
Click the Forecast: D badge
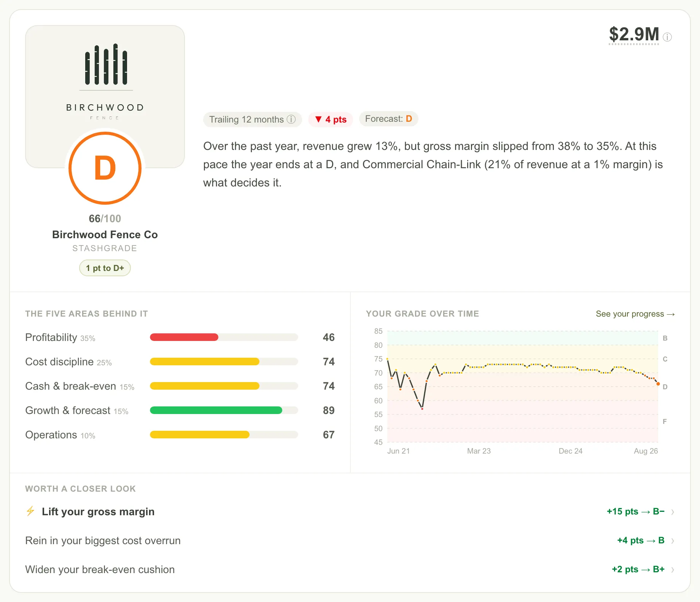(389, 119)
